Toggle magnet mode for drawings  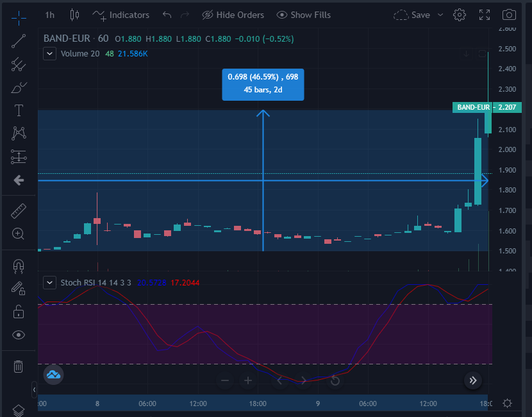coord(19,266)
